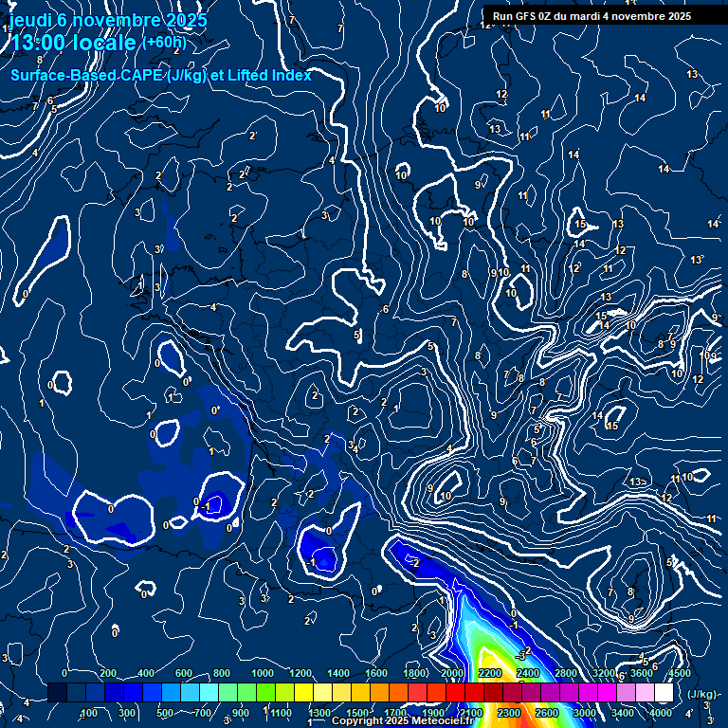Click the '800' value on the color scale
Image resolution: width=728 pixels, height=728 pixels.
(222, 673)
